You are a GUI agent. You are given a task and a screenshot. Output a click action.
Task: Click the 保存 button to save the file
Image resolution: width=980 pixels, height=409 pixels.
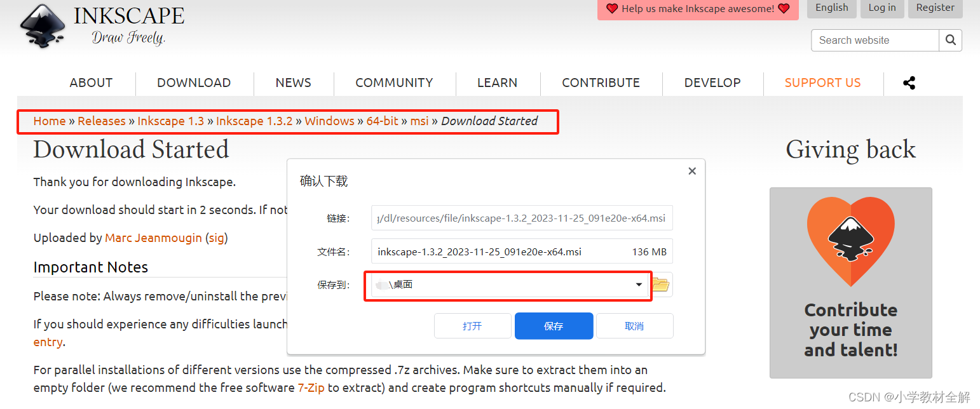point(554,325)
